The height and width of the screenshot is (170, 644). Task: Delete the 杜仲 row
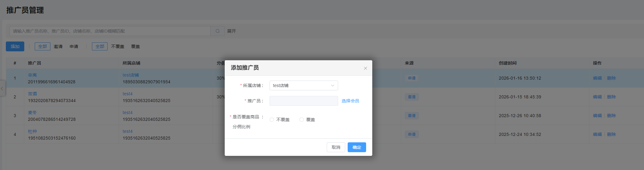click(611, 134)
